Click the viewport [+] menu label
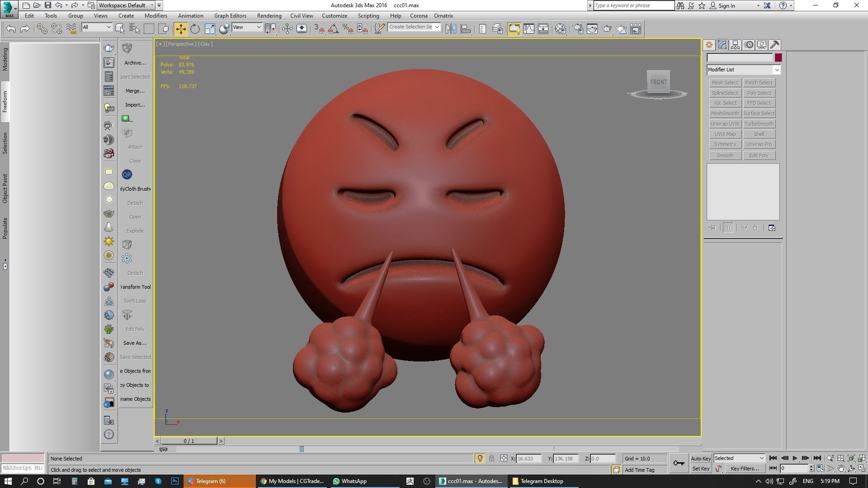 (x=160, y=44)
